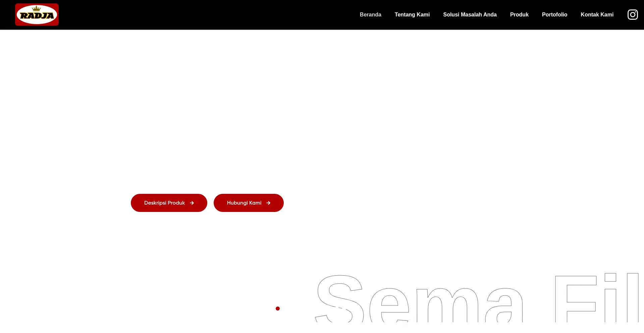Select Solusi Masalah Anda in navigation
Image resolution: width=644 pixels, height=333 pixels.
[x=470, y=15]
